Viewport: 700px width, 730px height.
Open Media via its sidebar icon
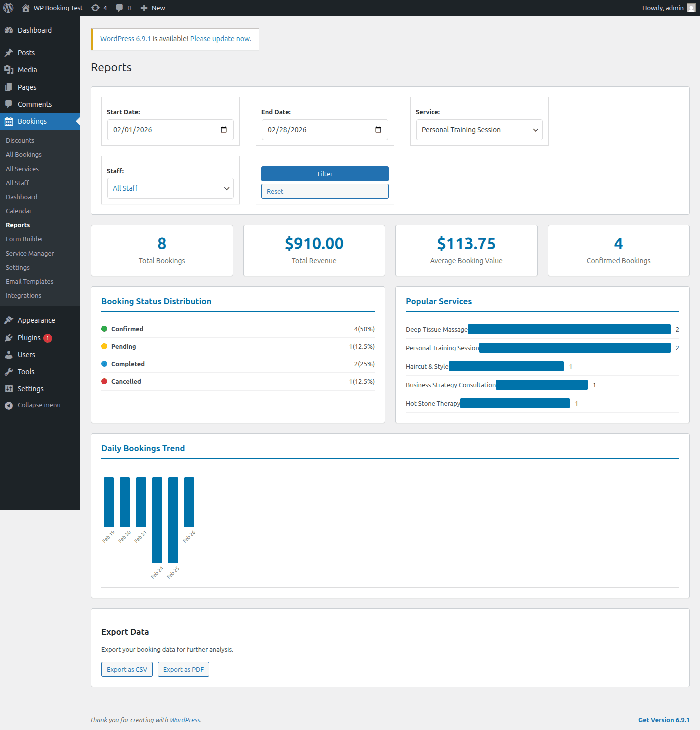click(x=9, y=69)
